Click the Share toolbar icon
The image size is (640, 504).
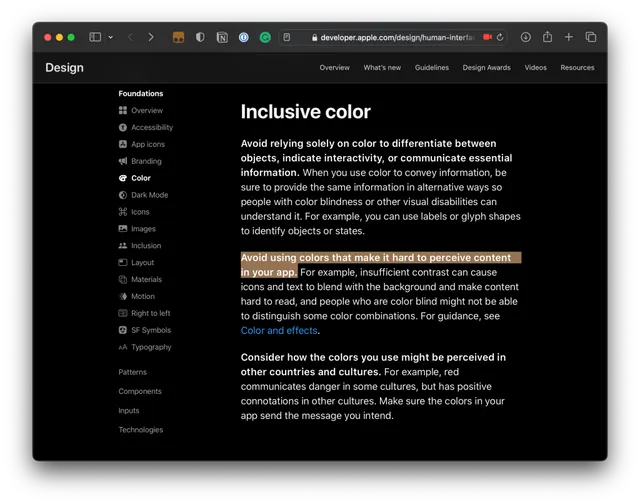point(548,37)
